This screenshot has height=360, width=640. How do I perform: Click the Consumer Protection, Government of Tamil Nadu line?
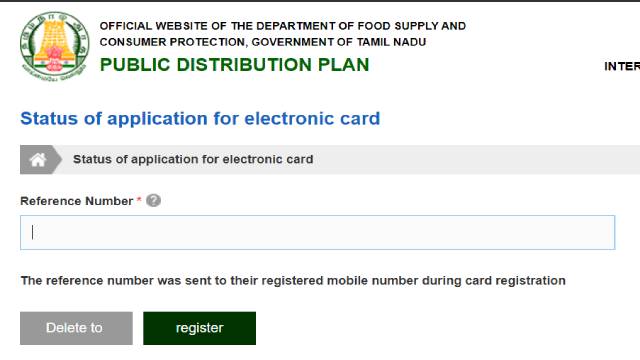263,42
